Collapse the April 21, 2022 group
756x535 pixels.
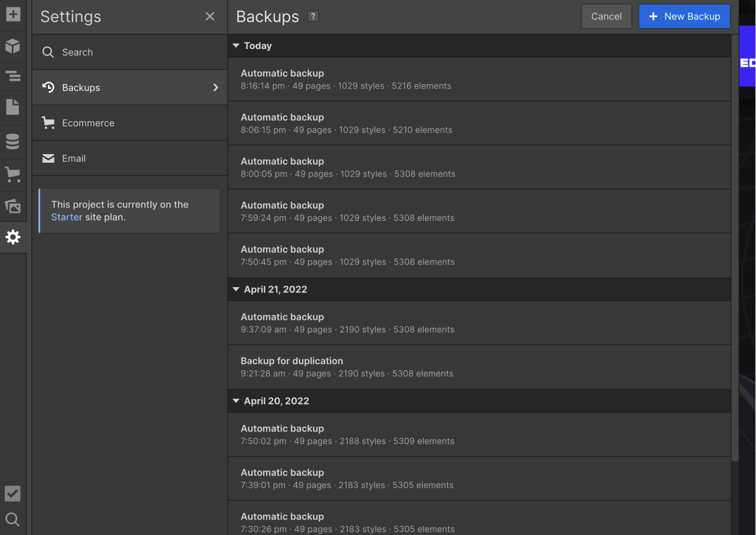236,289
